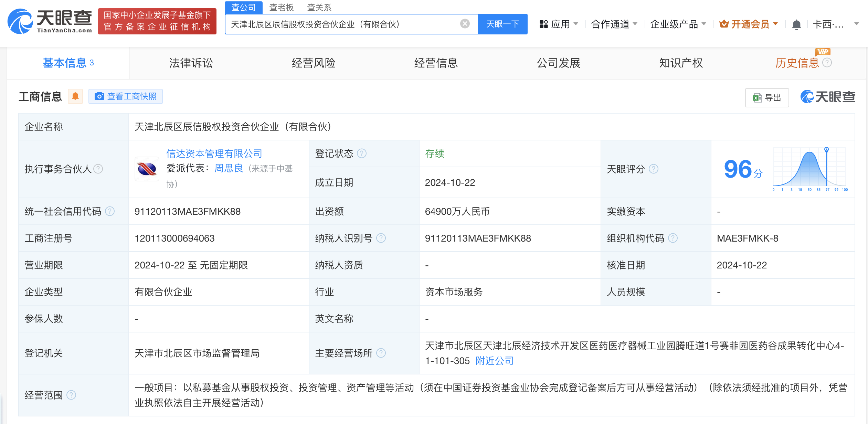
Task: Click the clear icon in the search box
Action: click(x=465, y=23)
